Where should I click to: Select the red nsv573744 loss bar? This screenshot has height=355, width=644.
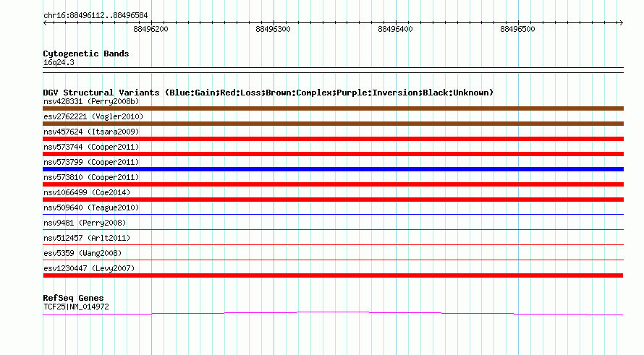coord(333,154)
